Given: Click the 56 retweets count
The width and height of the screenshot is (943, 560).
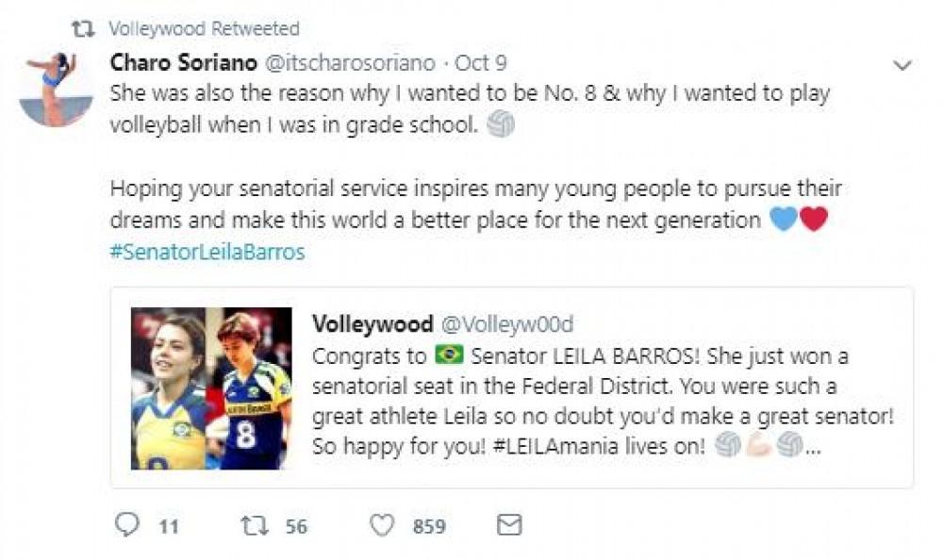Looking at the screenshot, I should (296, 526).
